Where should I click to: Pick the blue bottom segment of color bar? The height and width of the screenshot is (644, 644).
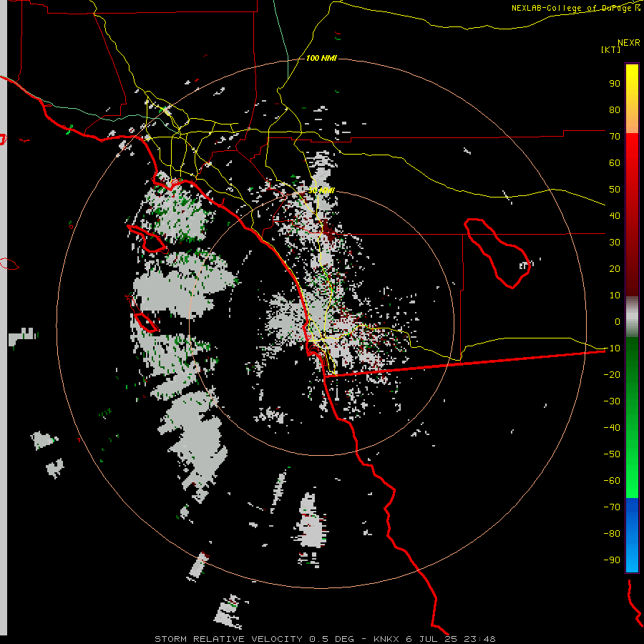coord(632,535)
